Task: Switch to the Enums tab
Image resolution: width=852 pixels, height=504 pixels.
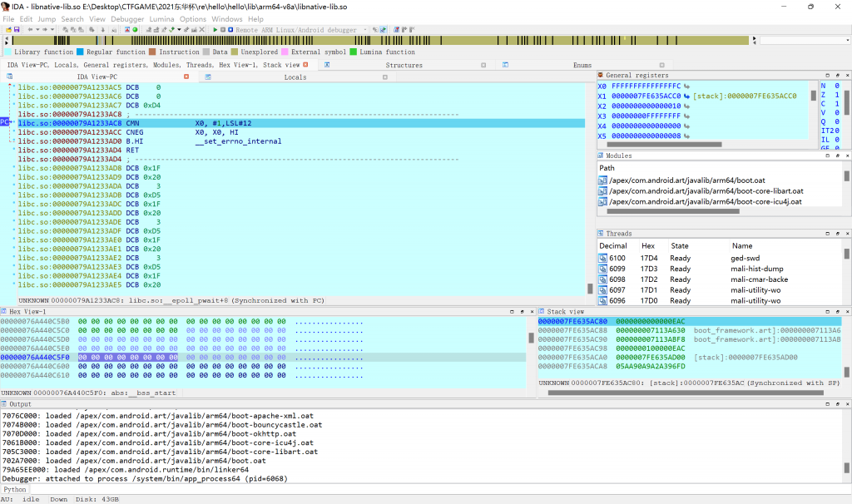Action: coord(582,65)
